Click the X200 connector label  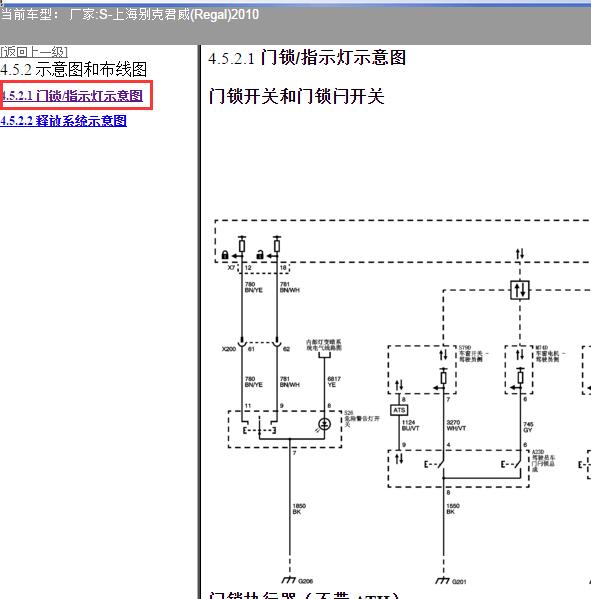click(x=229, y=349)
